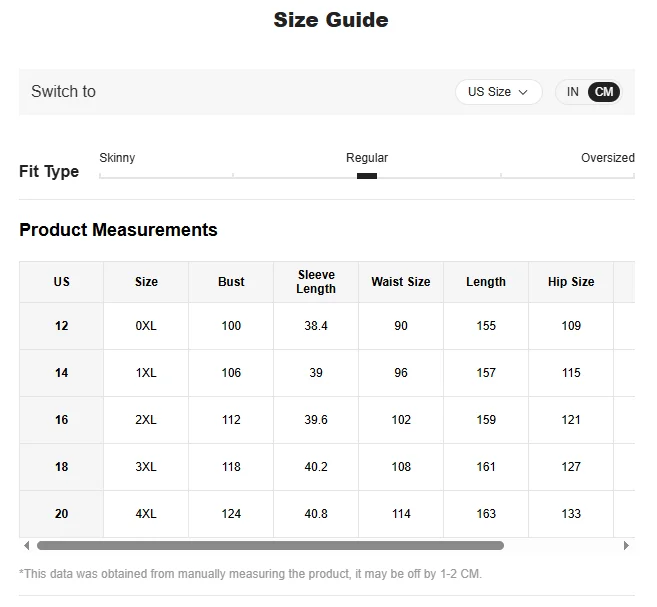Click the Size Guide title
Image resolution: width=657 pixels, height=607 pixels.
[331, 20]
